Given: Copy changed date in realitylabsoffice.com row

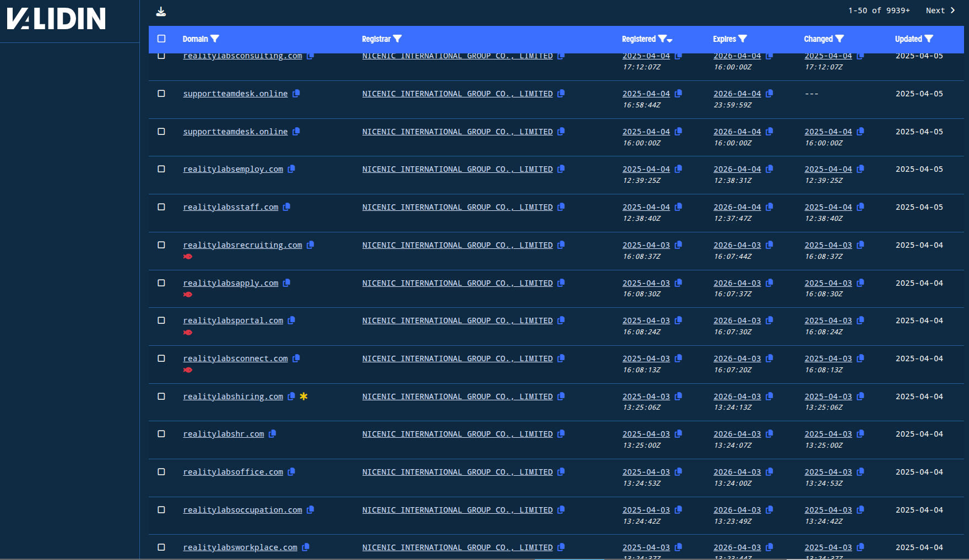Looking at the screenshot, I should (x=860, y=472).
